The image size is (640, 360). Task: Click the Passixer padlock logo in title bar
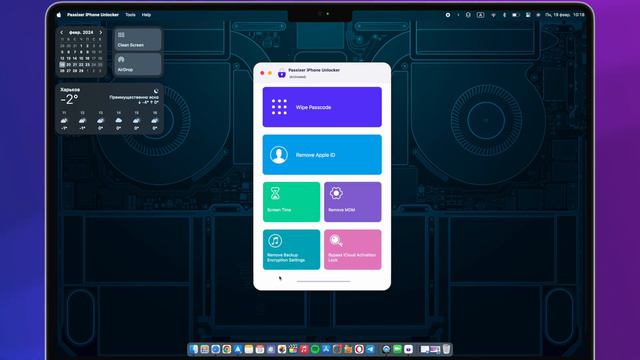[x=282, y=73]
